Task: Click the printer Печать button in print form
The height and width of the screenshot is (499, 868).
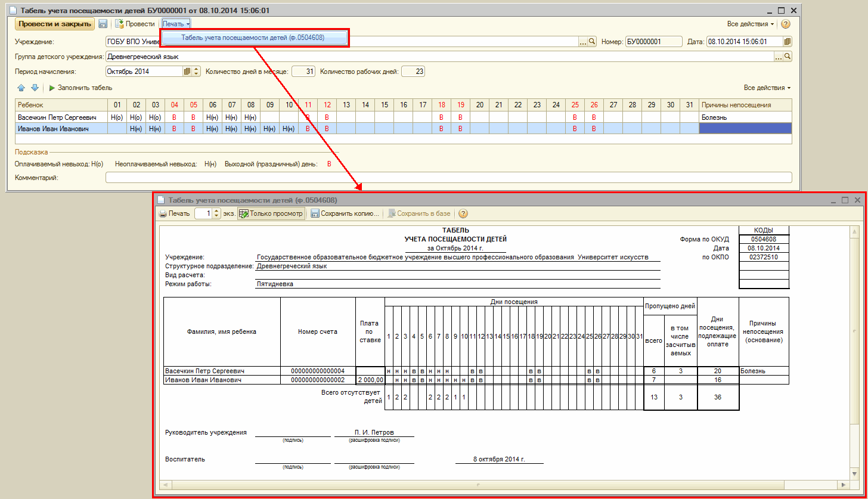Action: (x=174, y=213)
